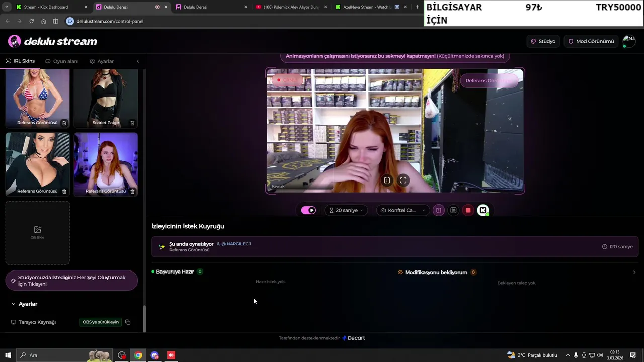The width and height of the screenshot is (644, 362).
Task: Expand the Modifikasyonu bekliyorum panel arrow
Action: (634, 272)
